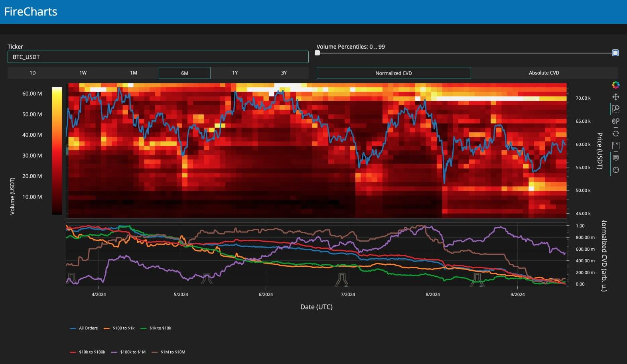
Task: Click the Normalized CVD (arb. u.) axis title
Action: tap(604, 256)
